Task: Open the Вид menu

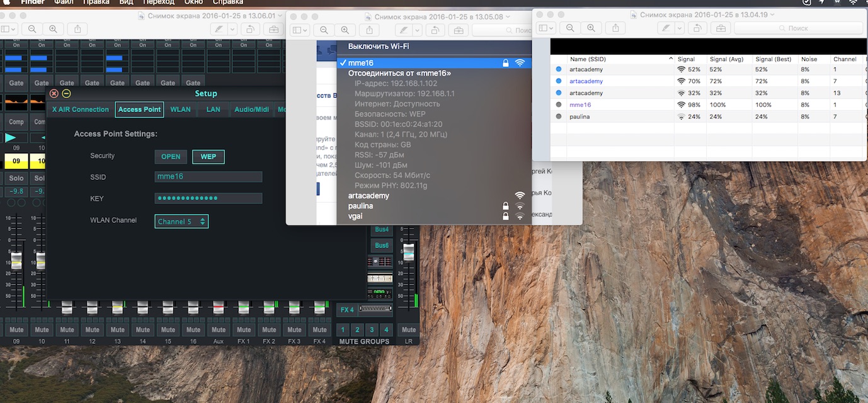Action: [x=126, y=3]
